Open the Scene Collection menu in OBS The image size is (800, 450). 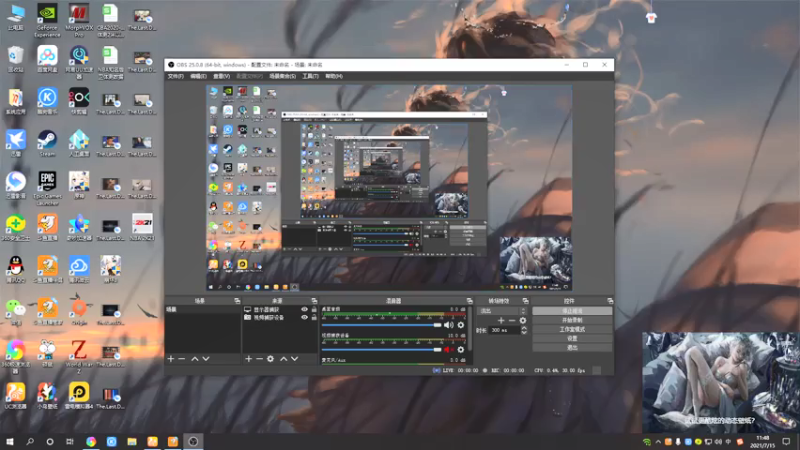click(283, 76)
